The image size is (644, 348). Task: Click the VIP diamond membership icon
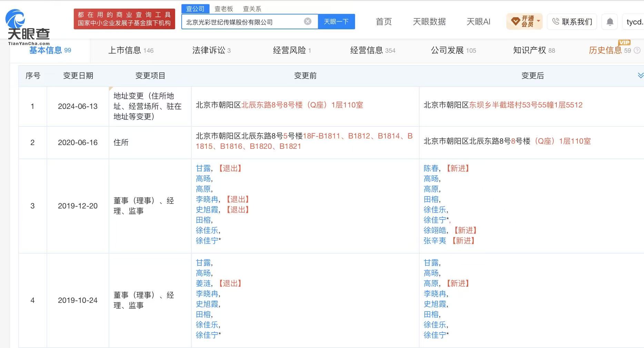coord(515,22)
